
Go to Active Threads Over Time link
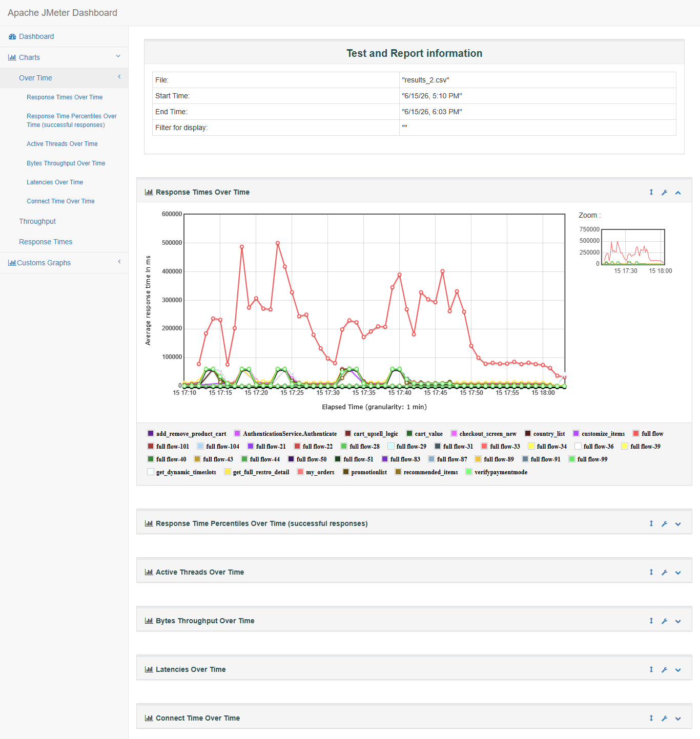62,144
